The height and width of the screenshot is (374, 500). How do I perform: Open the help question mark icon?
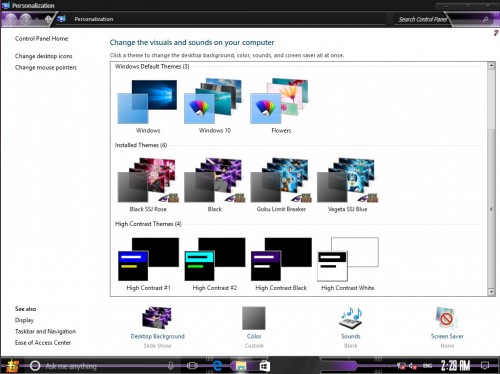pos(496,33)
